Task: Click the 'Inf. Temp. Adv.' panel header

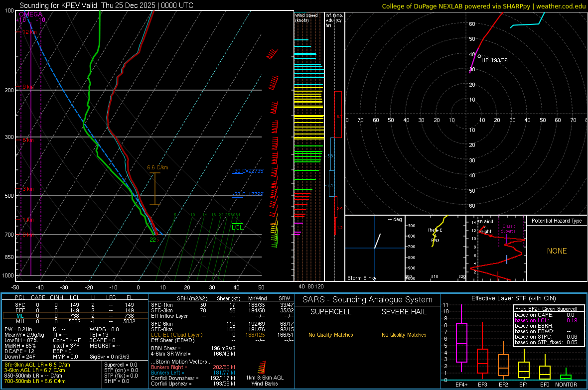Action: (334, 20)
